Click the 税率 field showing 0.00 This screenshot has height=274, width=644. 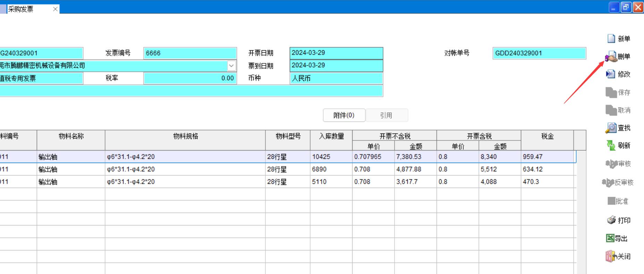[190, 78]
